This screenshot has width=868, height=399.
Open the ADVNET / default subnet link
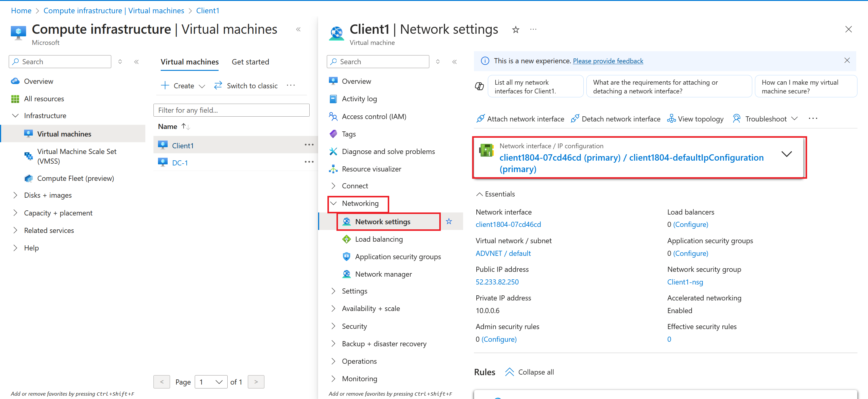coord(503,253)
